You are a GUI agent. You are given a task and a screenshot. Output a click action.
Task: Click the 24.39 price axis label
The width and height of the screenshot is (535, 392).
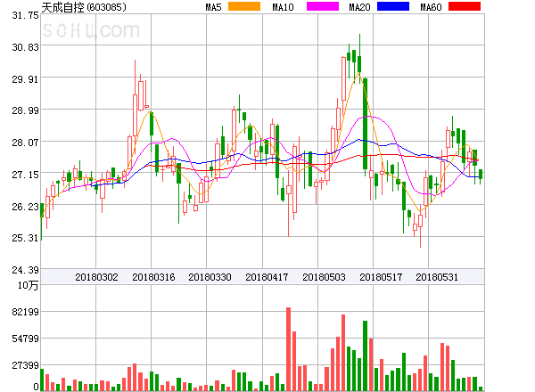(x=25, y=270)
